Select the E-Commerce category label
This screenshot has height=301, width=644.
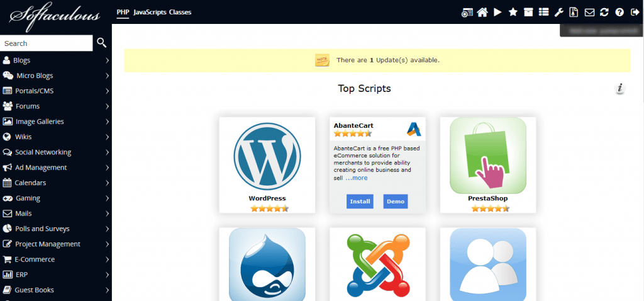[35, 259]
